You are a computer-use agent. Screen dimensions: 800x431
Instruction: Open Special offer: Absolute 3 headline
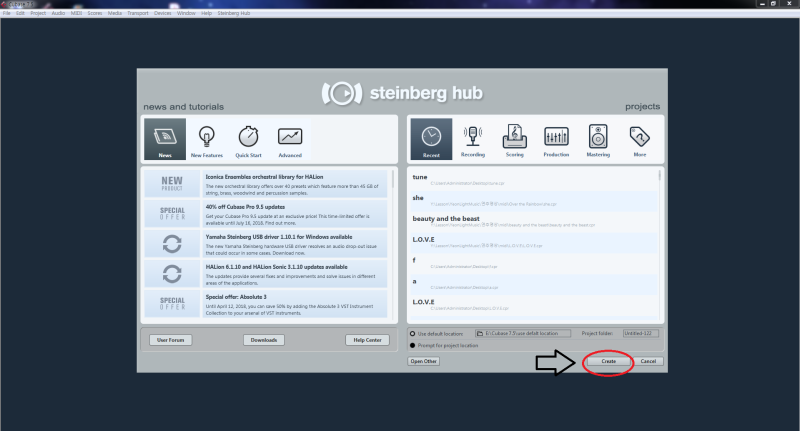(x=236, y=297)
